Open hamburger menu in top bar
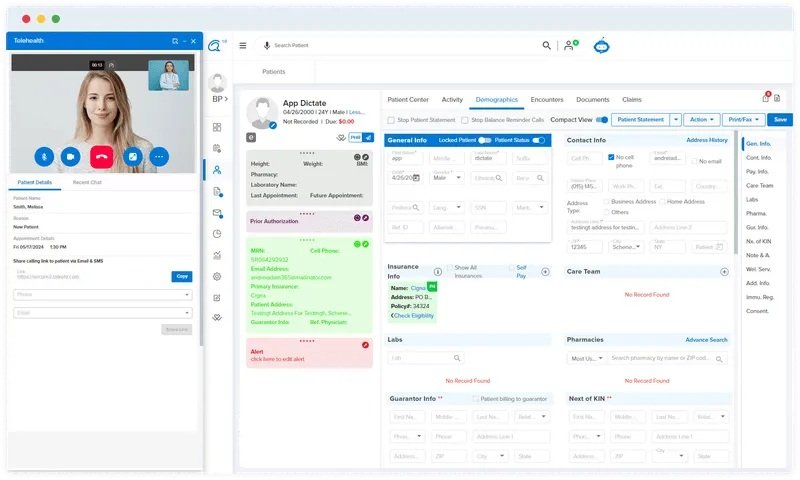This screenshot has width=800, height=480. coord(243,45)
